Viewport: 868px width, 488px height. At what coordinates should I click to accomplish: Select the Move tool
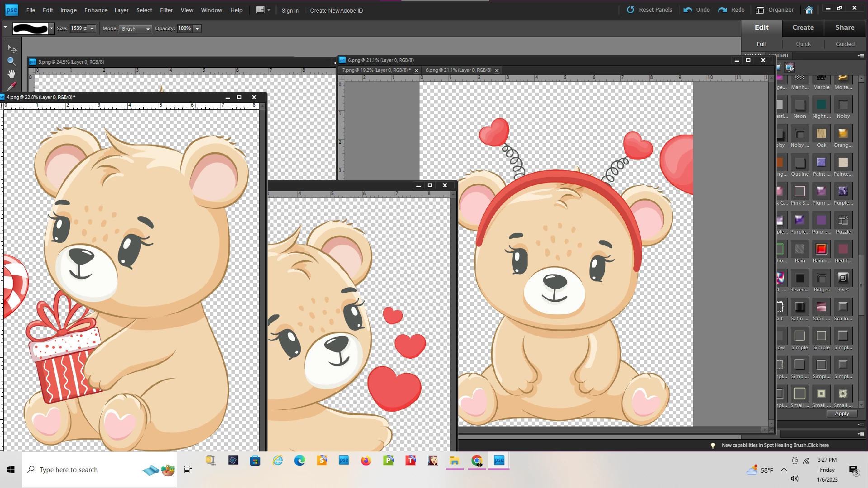click(x=11, y=48)
